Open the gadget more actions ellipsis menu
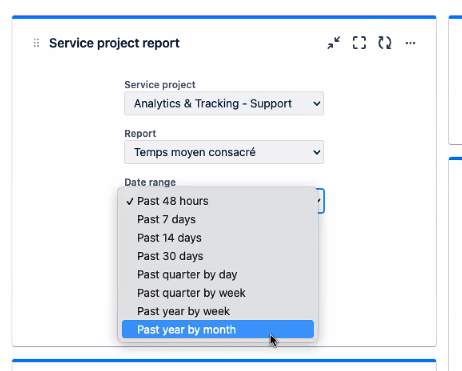This screenshot has height=371, width=462. (x=410, y=43)
